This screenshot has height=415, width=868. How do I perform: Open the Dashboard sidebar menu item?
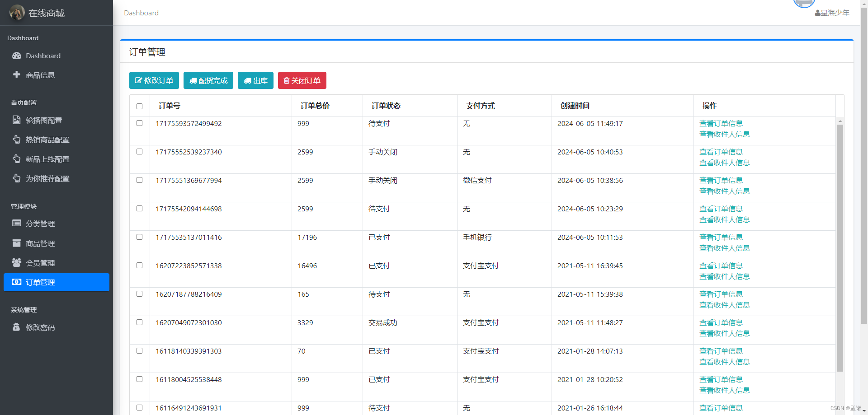pos(57,56)
